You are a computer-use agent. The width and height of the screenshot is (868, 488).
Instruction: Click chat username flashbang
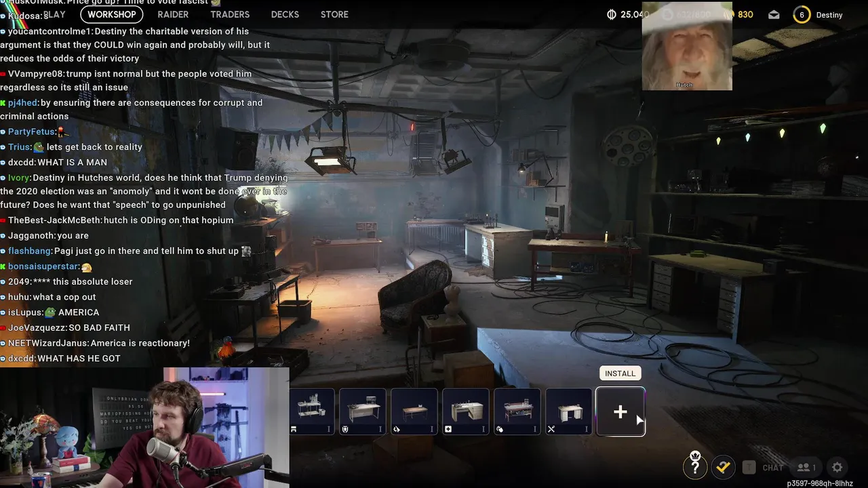tap(30, 251)
